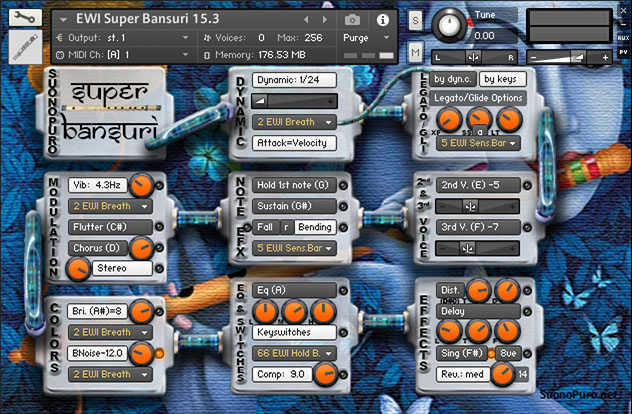This screenshot has height=414, width=632.
Task: Toggle the 3rd V. (F) -7 LED
Action: click(527, 228)
